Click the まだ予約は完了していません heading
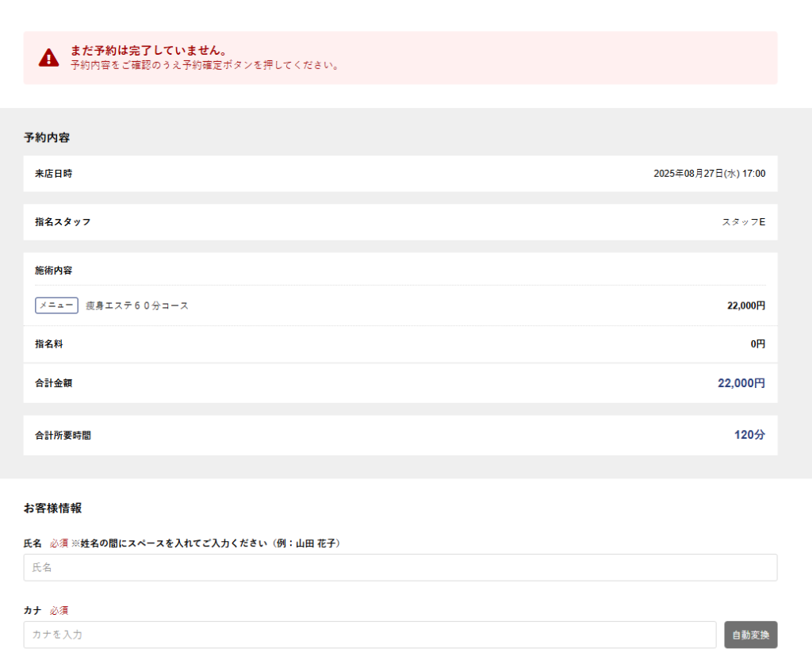Screen dimensions: 812x668 pos(148,51)
